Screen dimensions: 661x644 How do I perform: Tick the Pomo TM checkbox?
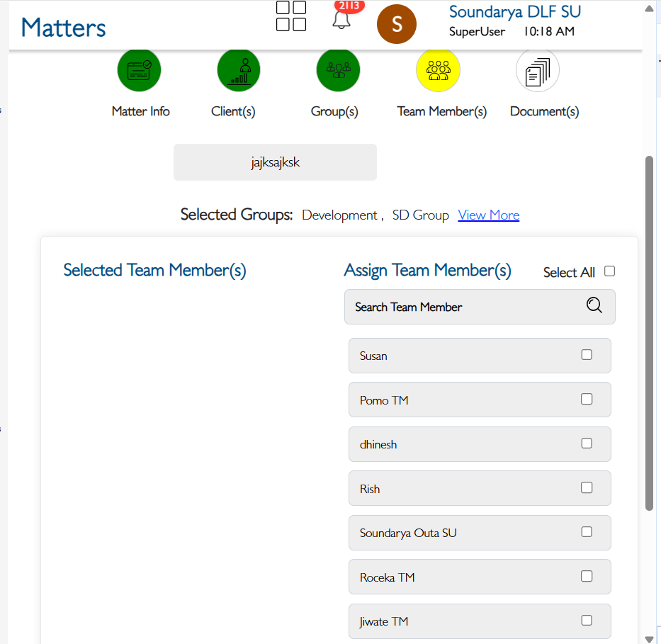click(x=587, y=400)
